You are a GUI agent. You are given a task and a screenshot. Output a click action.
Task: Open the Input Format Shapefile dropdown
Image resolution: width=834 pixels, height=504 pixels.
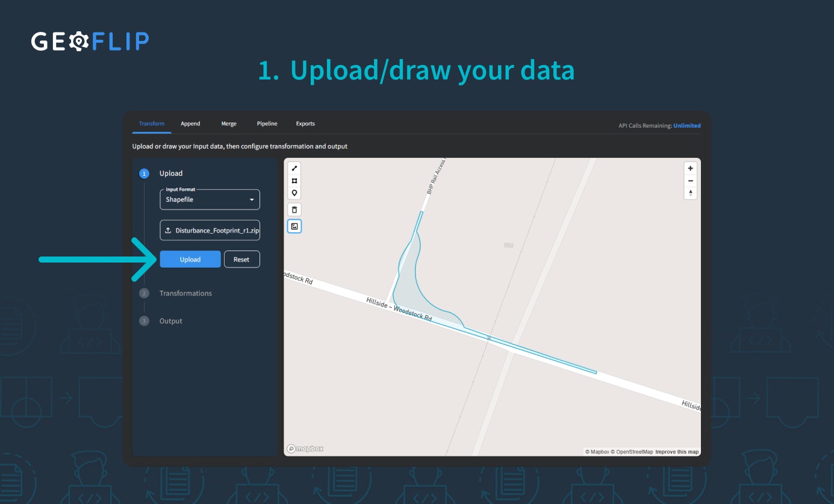pos(210,199)
